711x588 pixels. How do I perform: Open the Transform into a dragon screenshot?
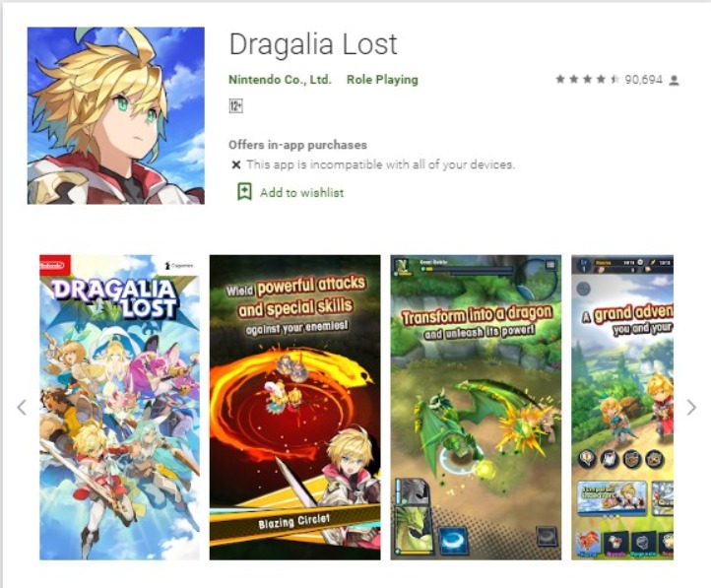pyautogui.click(x=476, y=407)
